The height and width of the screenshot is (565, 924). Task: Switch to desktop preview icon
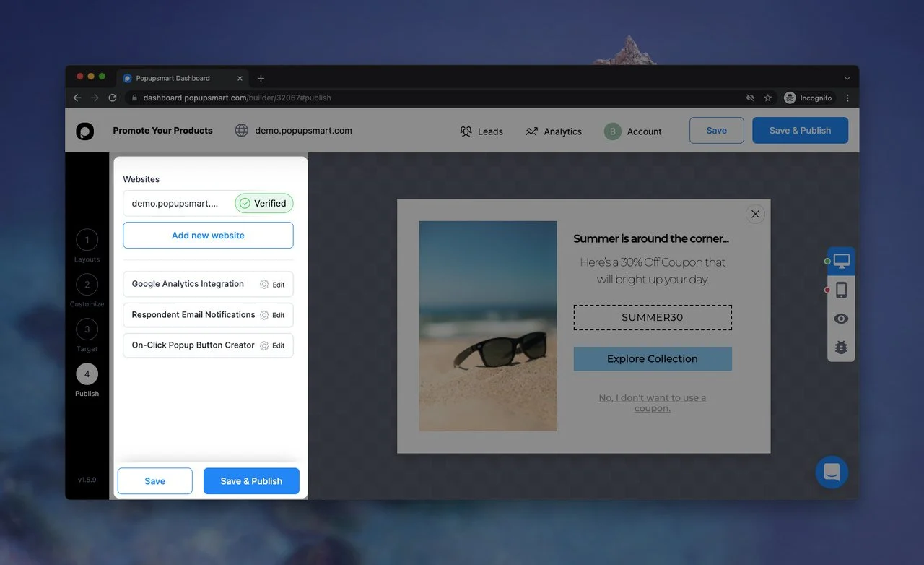(841, 261)
